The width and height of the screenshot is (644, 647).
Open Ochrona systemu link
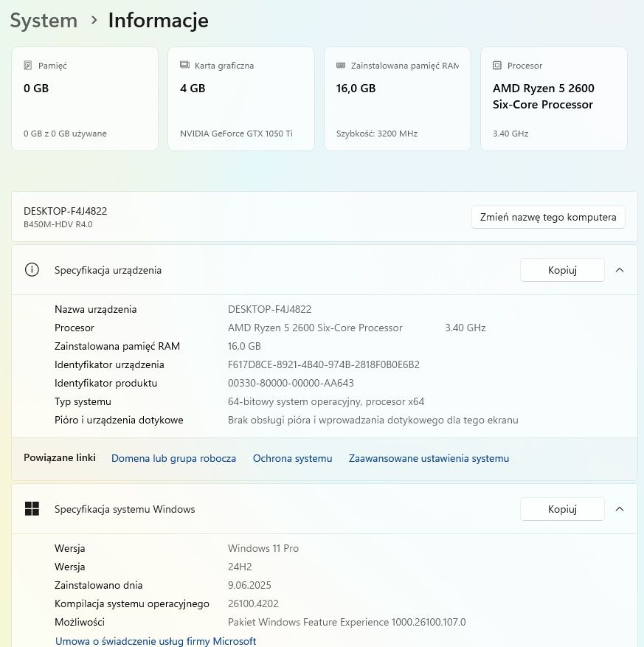(293, 458)
